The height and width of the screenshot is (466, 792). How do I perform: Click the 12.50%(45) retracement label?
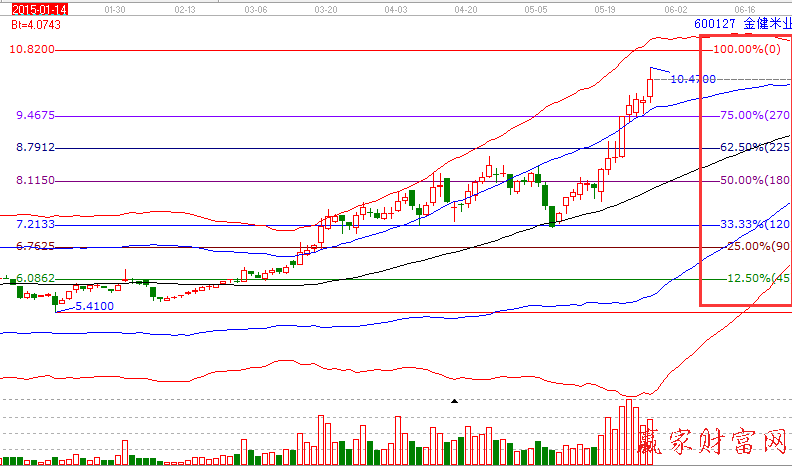pos(755,279)
